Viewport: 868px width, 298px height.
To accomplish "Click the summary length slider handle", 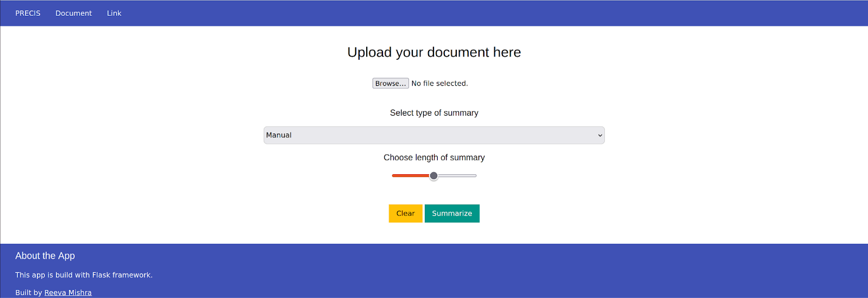I will (x=434, y=176).
